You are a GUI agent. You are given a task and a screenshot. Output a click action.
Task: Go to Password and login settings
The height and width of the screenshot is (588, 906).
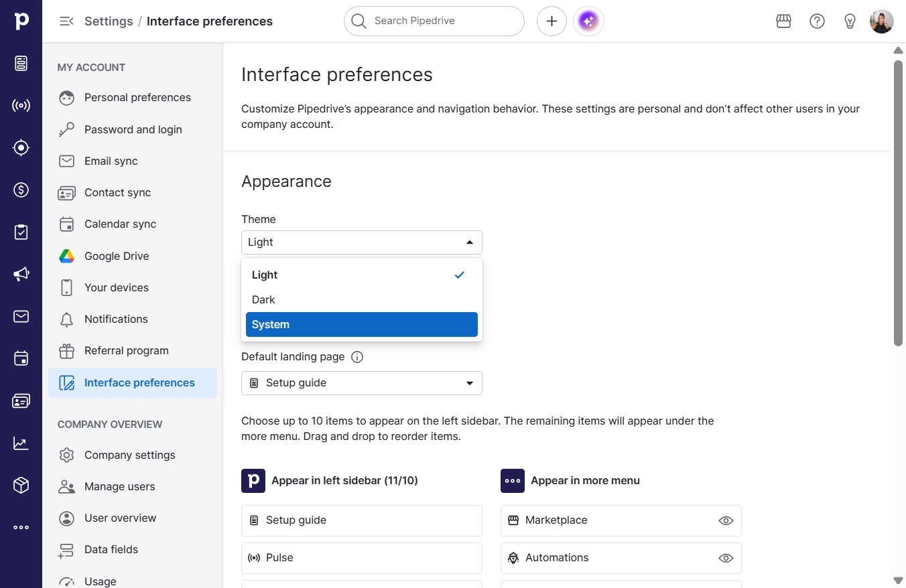pos(133,129)
